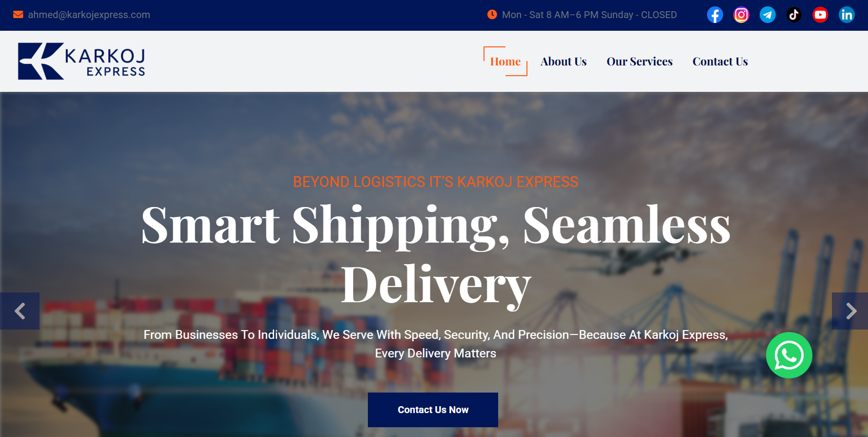Click the ahmed@karkojexpress.com email link
Image resolution: width=868 pixels, height=437 pixels.
tap(89, 15)
